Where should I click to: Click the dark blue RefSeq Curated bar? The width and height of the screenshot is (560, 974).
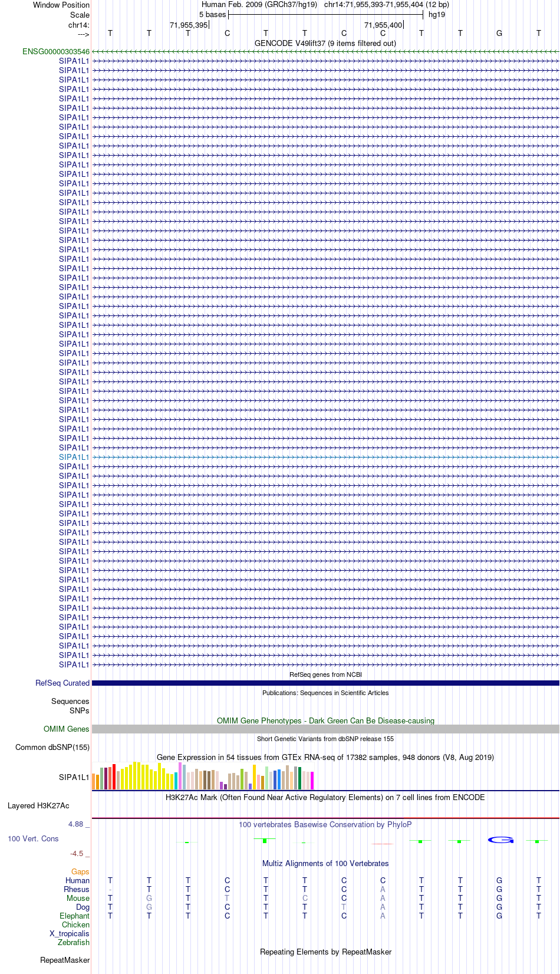[325, 683]
